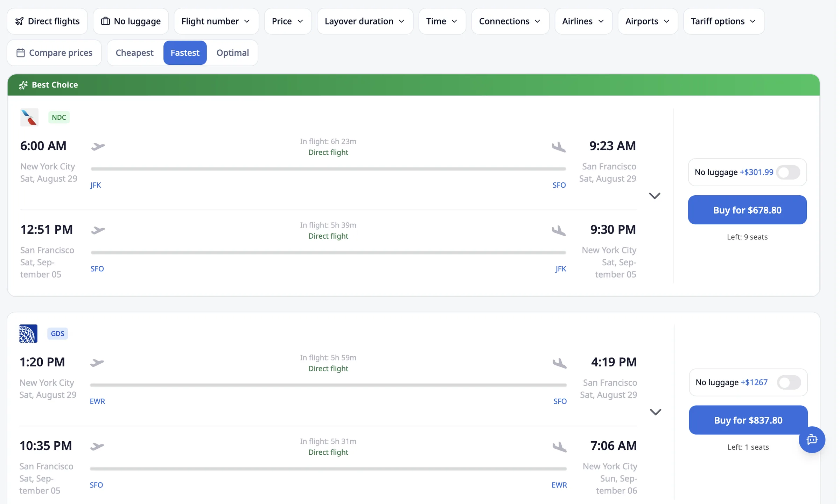Click landing plane icon for 9:30 PM arrival
Image resolution: width=840 pixels, height=504 pixels.
tap(559, 231)
